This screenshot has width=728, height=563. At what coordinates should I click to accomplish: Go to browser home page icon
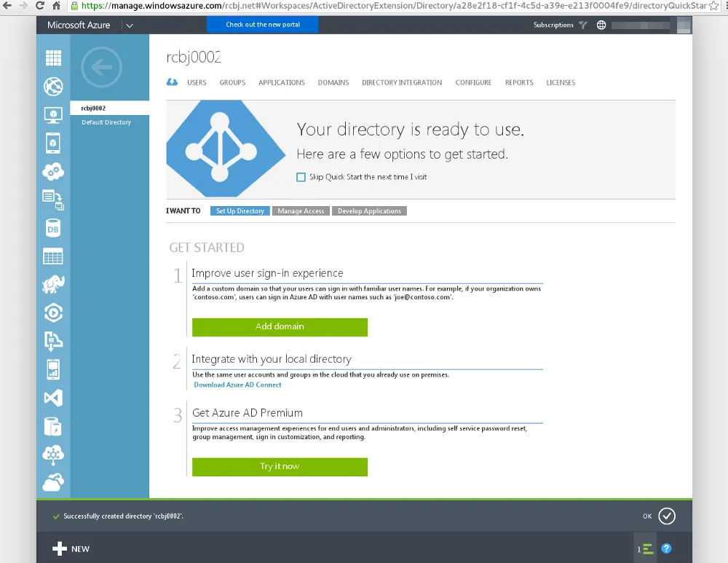[x=56, y=6]
